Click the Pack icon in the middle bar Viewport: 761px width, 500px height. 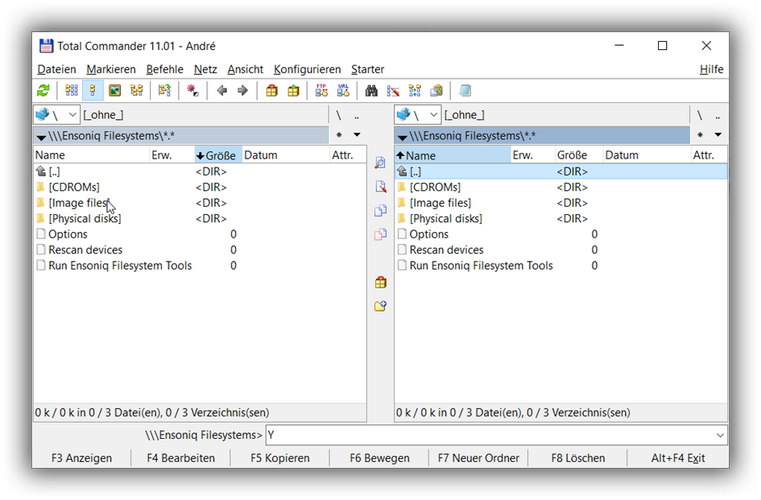[x=380, y=282]
